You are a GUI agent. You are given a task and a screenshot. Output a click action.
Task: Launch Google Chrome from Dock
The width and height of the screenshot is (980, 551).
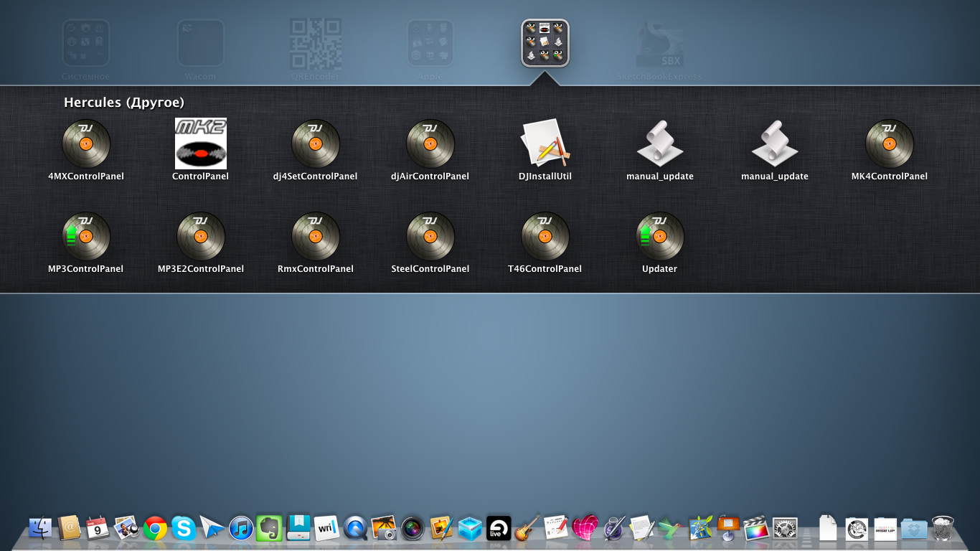pos(155,529)
